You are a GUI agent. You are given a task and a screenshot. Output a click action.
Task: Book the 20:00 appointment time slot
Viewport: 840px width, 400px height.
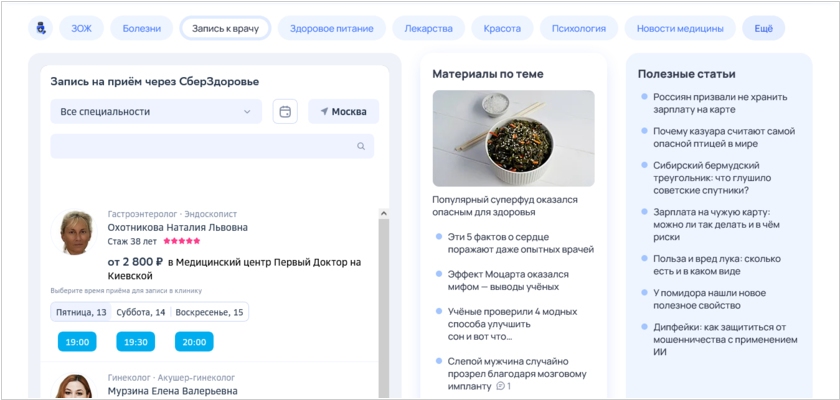pyautogui.click(x=194, y=342)
